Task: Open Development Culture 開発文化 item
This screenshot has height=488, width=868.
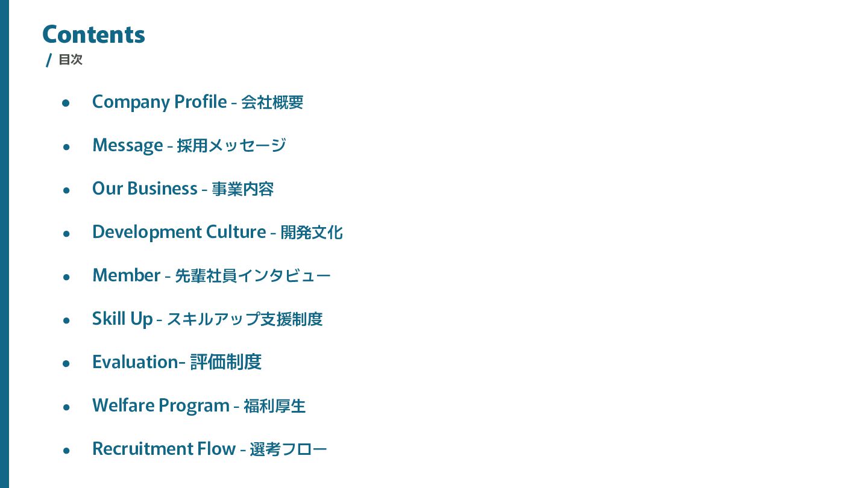Action: pos(218,232)
